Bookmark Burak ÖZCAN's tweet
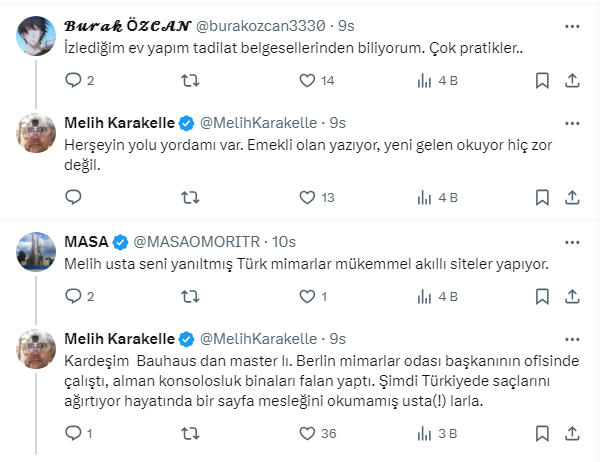The width and height of the screenshot is (601, 462). [x=541, y=81]
